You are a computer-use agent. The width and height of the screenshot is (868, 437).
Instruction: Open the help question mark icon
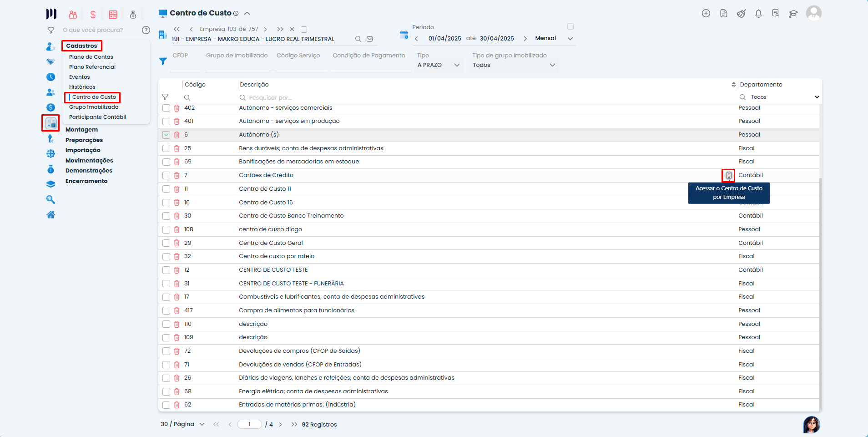pyautogui.click(x=146, y=30)
